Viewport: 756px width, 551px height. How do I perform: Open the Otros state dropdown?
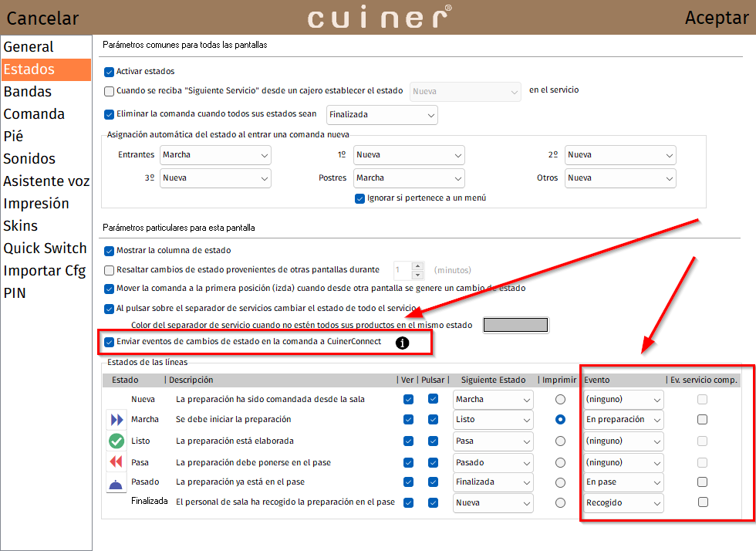click(620, 178)
